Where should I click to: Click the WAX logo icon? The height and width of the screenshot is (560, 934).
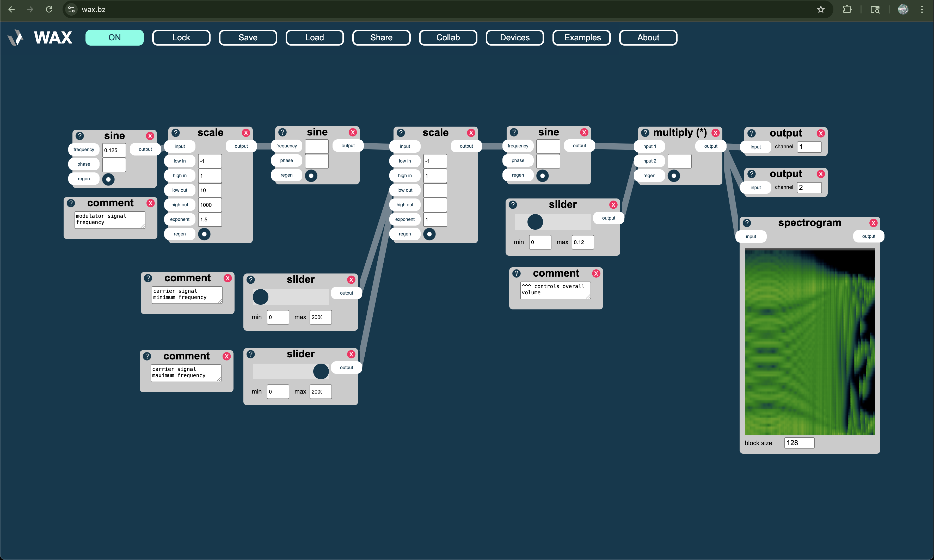[15, 37]
